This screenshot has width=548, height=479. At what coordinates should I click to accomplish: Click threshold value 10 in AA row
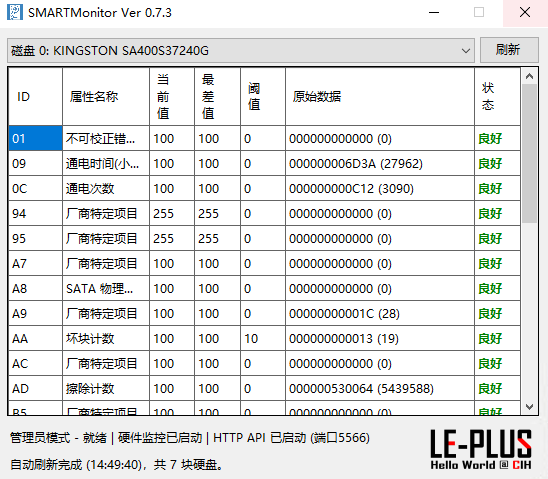[x=263, y=339]
